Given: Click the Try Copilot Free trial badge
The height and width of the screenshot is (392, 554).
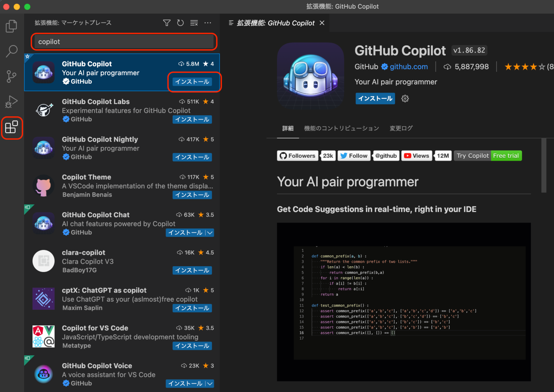Looking at the screenshot, I should click(488, 156).
